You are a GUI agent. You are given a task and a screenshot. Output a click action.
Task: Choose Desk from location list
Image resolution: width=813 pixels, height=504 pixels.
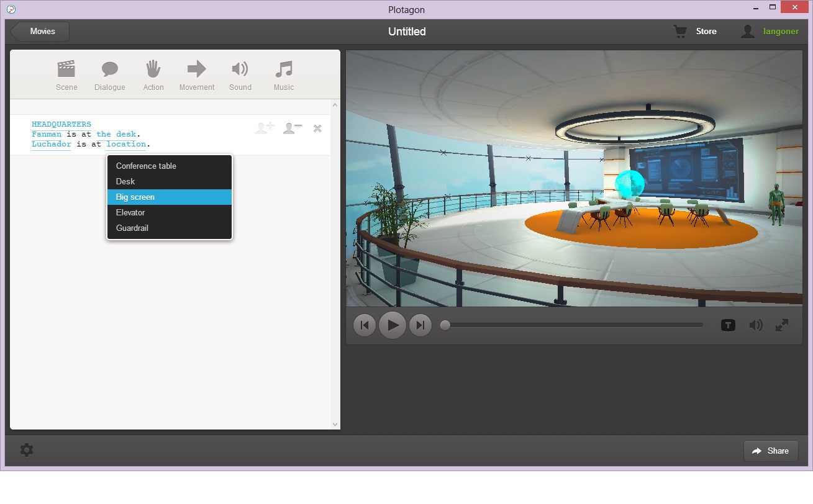point(170,181)
